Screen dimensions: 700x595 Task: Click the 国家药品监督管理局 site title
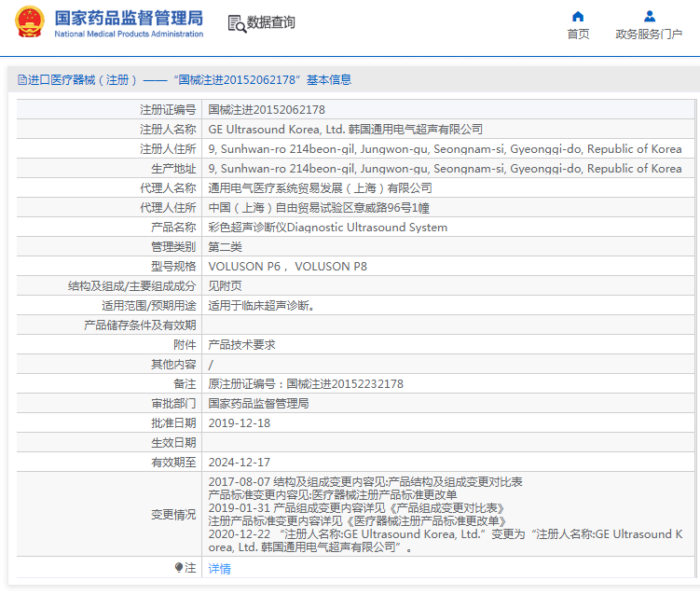[129, 19]
